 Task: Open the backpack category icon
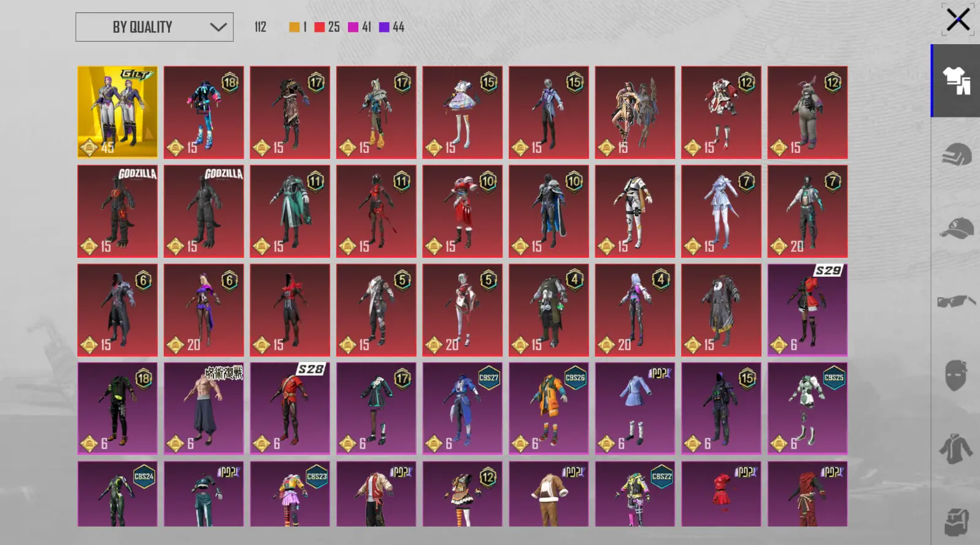point(956,522)
